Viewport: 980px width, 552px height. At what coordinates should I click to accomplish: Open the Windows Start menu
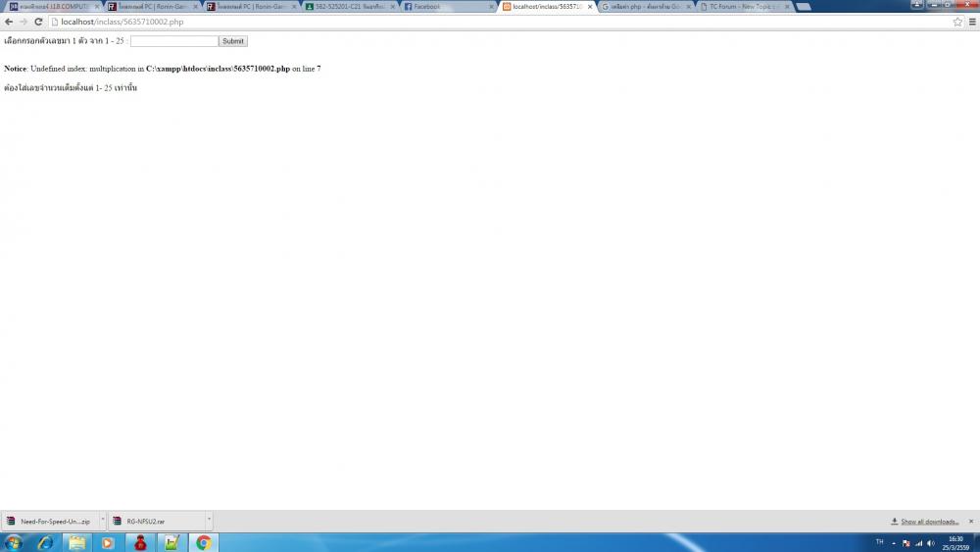click(x=13, y=542)
